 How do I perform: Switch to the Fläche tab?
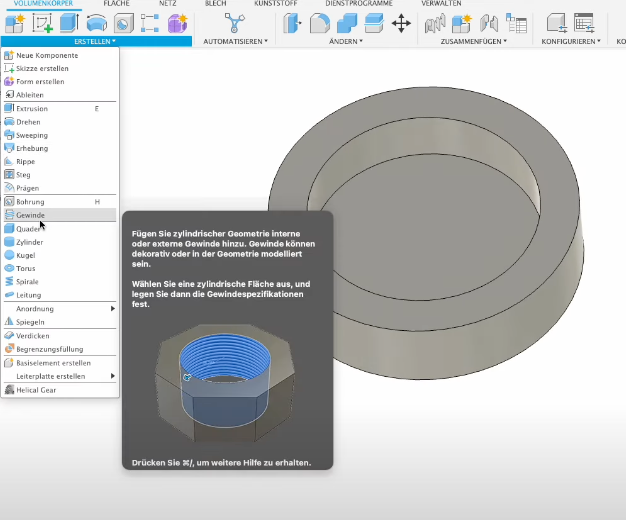116,4
